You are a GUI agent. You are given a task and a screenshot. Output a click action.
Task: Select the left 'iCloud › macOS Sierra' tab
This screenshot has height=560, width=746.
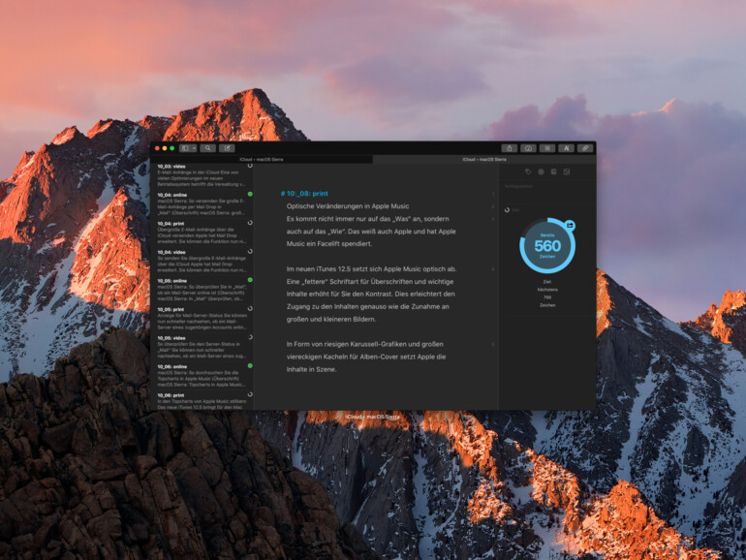pyautogui.click(x=262, y=160)
